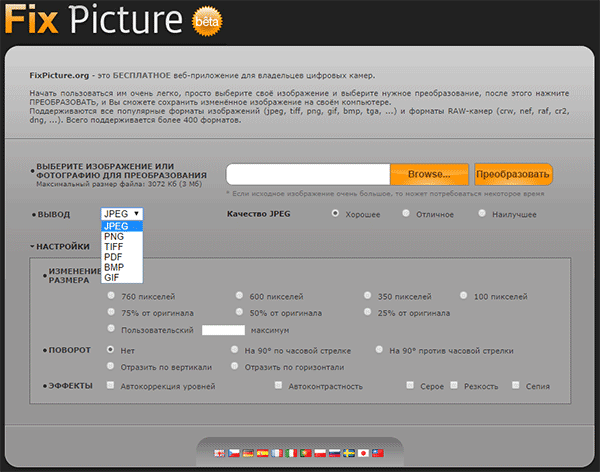Viewport: 600px width, 472px height.
Task: Choose BMP in the output list
Action: (122, 267)
